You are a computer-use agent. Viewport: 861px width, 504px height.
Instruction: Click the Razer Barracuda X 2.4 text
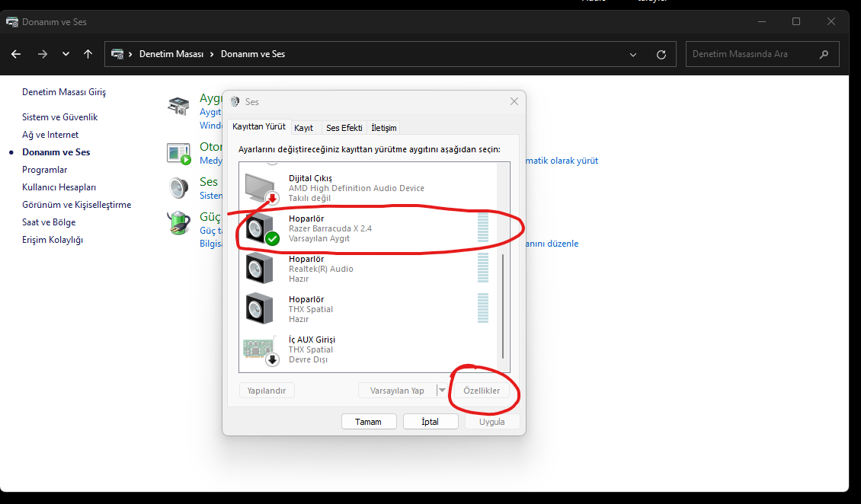point(330,228)
